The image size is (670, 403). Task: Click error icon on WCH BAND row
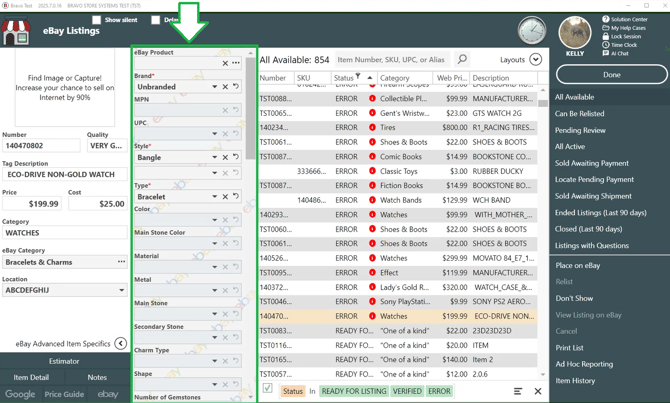pyautogui.click(x=372, y=200)
